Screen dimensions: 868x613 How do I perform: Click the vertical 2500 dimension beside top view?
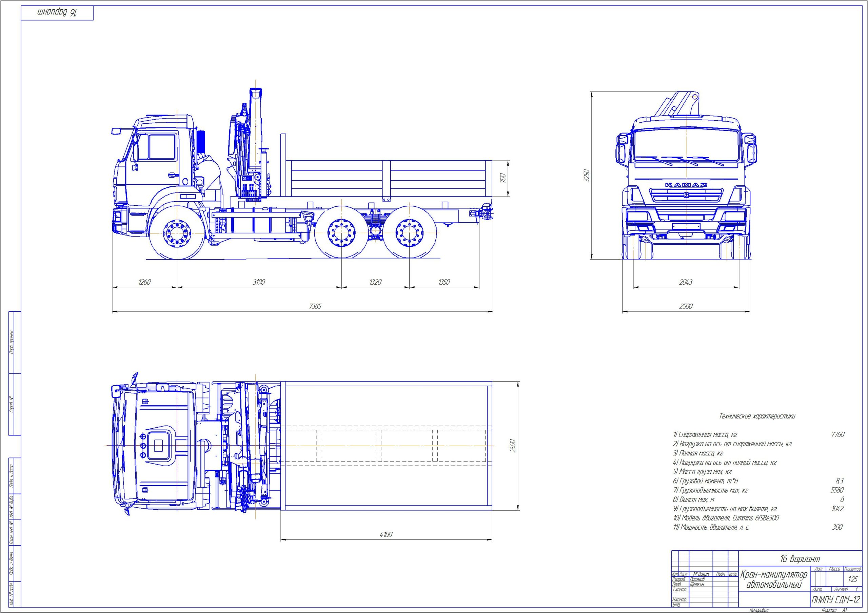[513, 446]
